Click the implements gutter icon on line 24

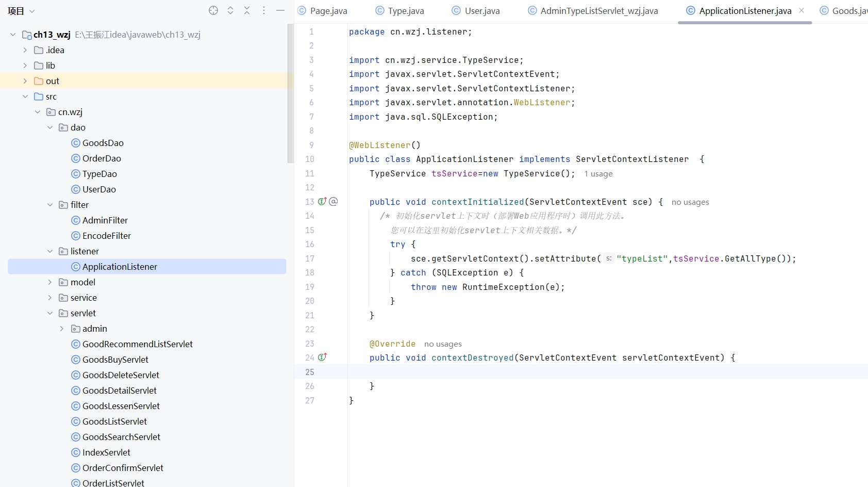pos(322,357)
